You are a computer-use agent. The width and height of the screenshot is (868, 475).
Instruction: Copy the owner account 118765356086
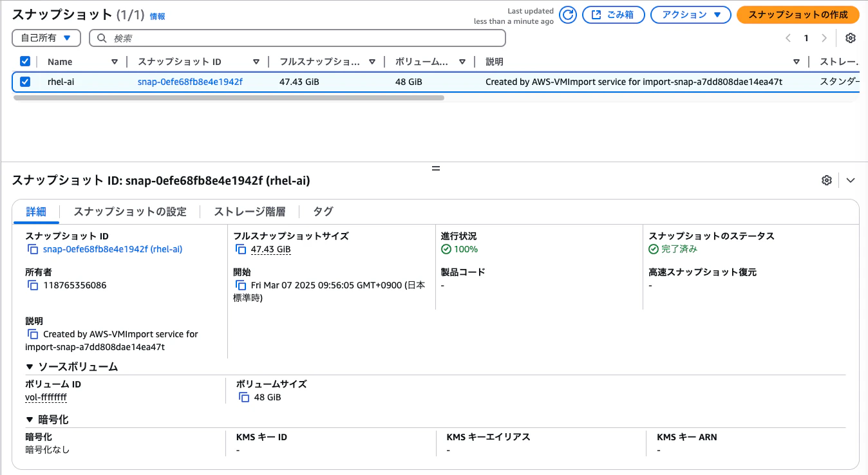click(x=33, y=285)
